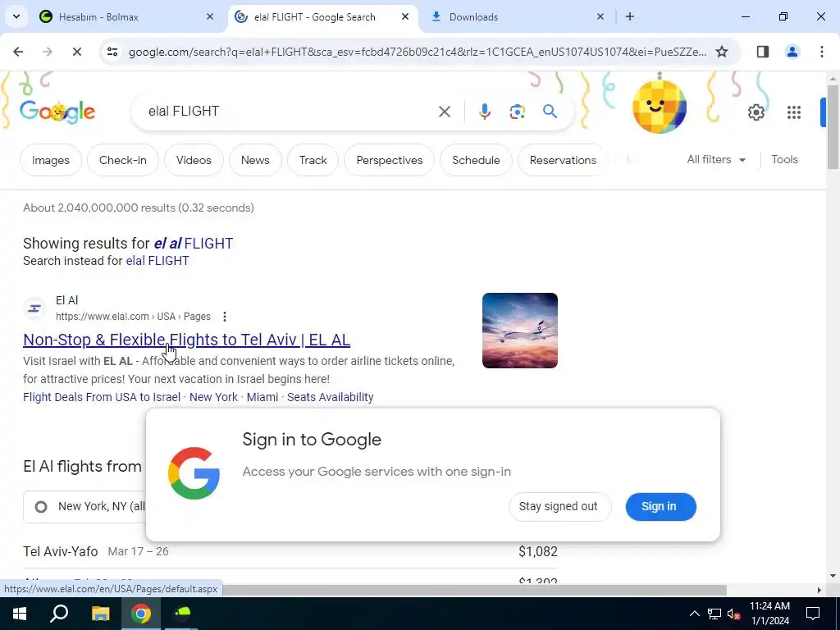The height and width of the screenshot is (630, 840).
Task: View site information icon in address bar
Action: tap(112, 52)
